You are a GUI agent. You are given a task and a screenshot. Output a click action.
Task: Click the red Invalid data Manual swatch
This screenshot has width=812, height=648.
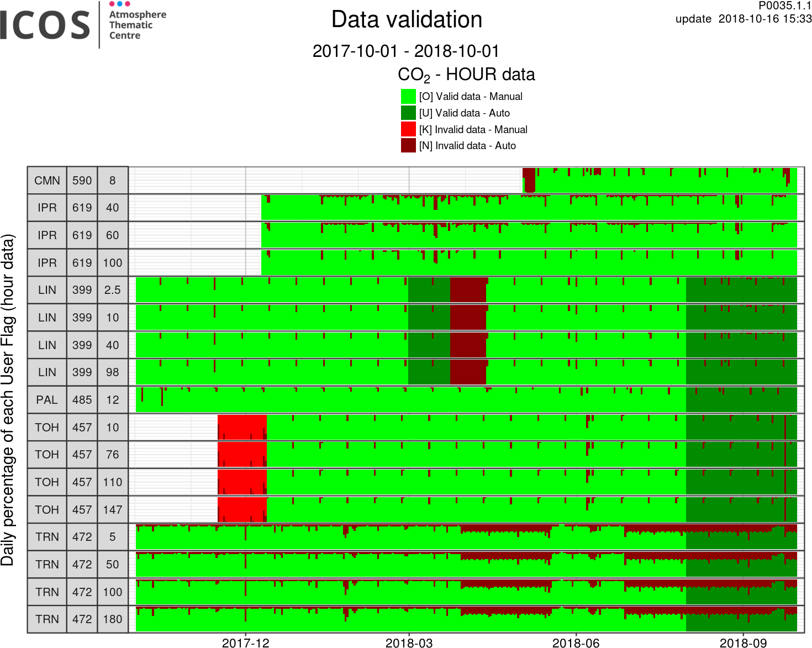click(x=408, y=129)
